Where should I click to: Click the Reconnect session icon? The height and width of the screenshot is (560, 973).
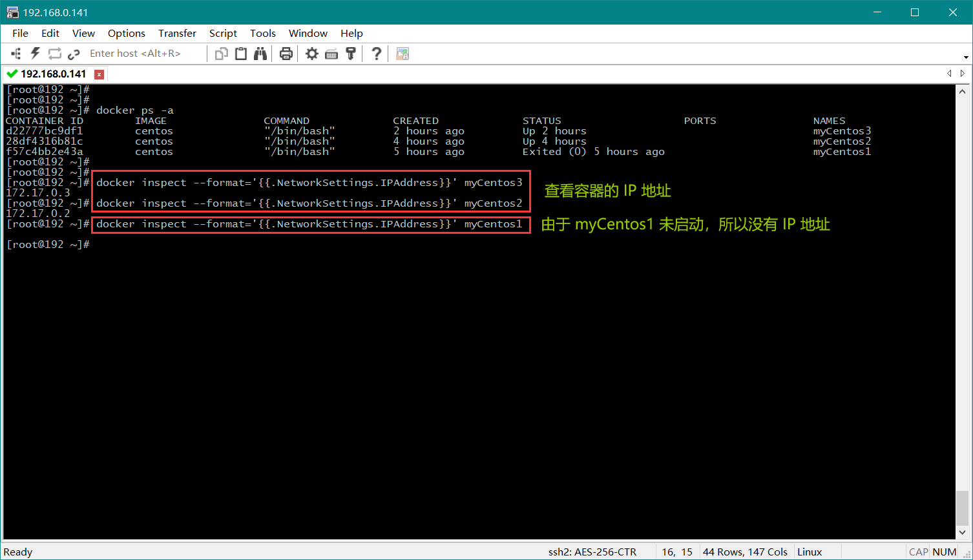[54, 54]
